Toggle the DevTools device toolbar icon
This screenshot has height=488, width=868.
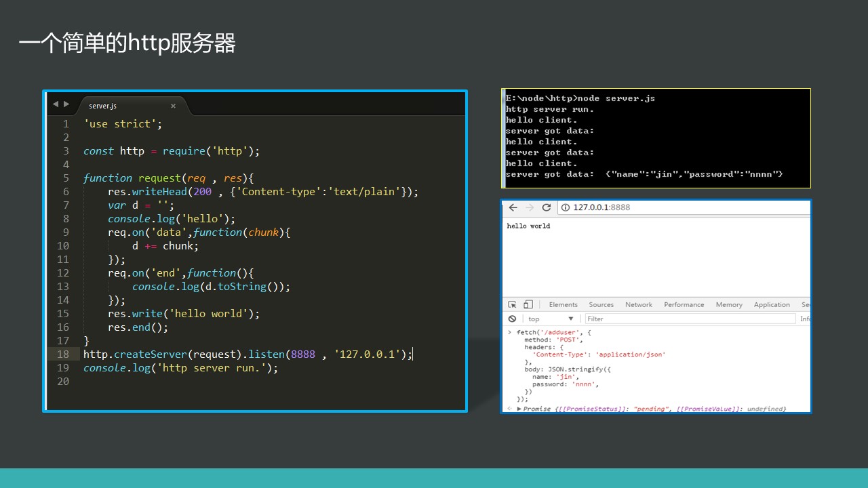point(528,305)
